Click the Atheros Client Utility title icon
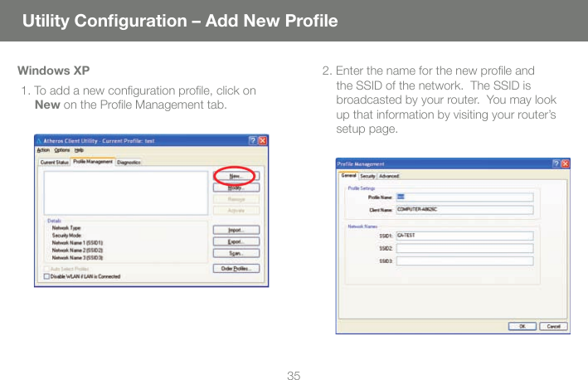Image resolution: width=588 pixels, height=380 pixels. (39, 141)
